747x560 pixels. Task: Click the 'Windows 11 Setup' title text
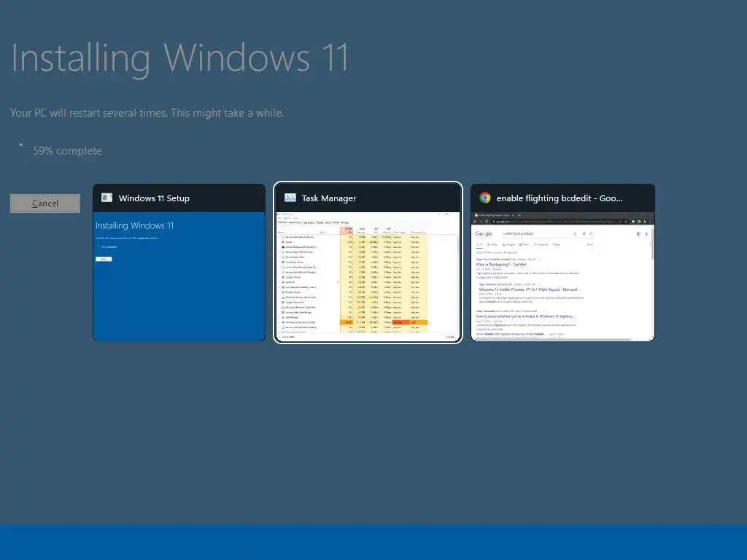[154, 198]
